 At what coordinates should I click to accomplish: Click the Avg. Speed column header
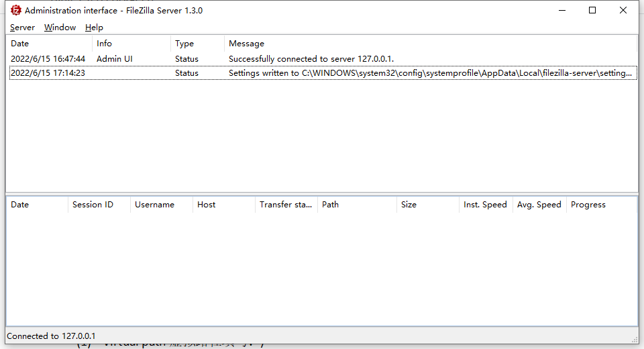click(539, 205)
